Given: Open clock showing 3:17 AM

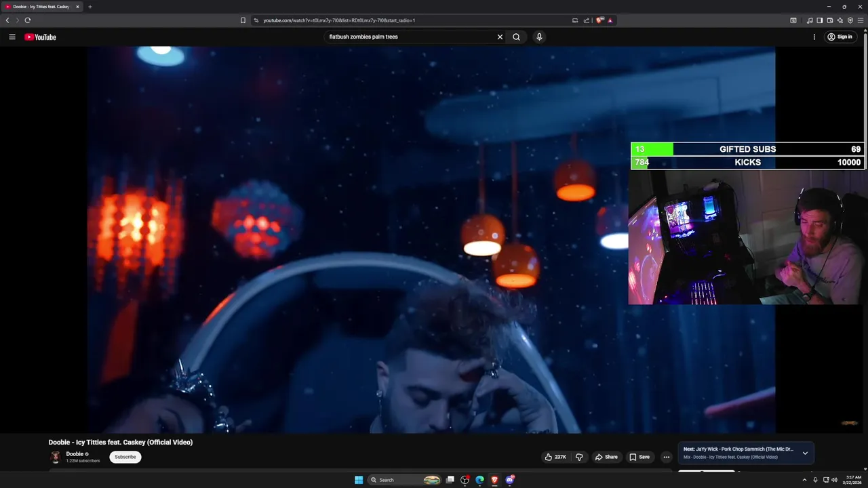Looking at the screenshot, I should [x=852, y=480].
